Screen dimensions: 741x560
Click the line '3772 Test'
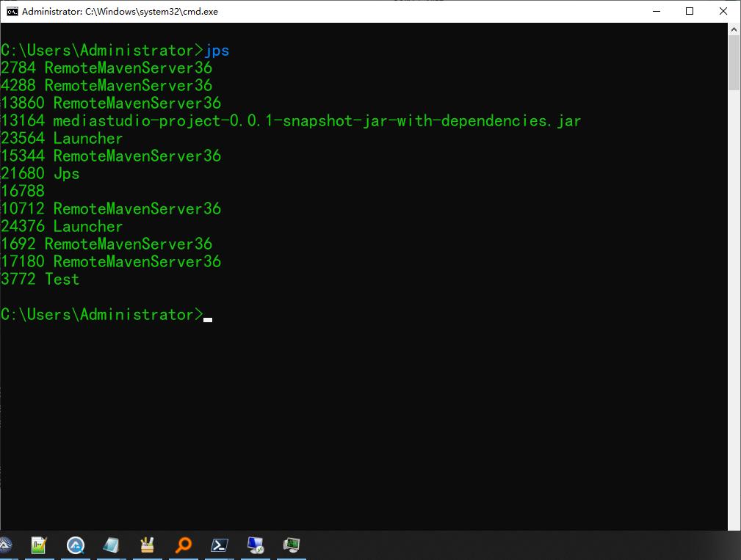coord(40,279)
